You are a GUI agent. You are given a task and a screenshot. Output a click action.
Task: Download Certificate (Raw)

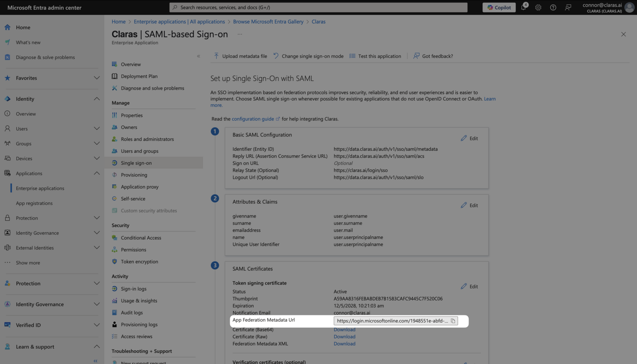coord(344,337)
